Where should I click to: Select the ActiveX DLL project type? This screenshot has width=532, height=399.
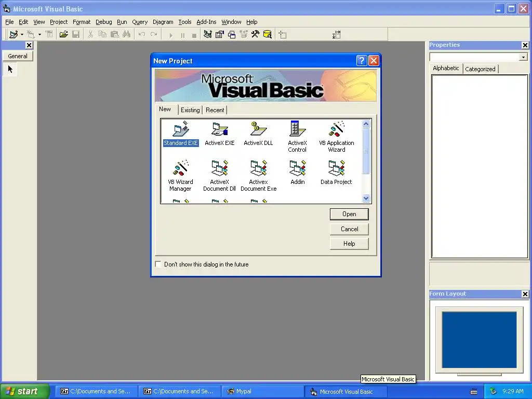pyautogui.click(x=258, y=134)
